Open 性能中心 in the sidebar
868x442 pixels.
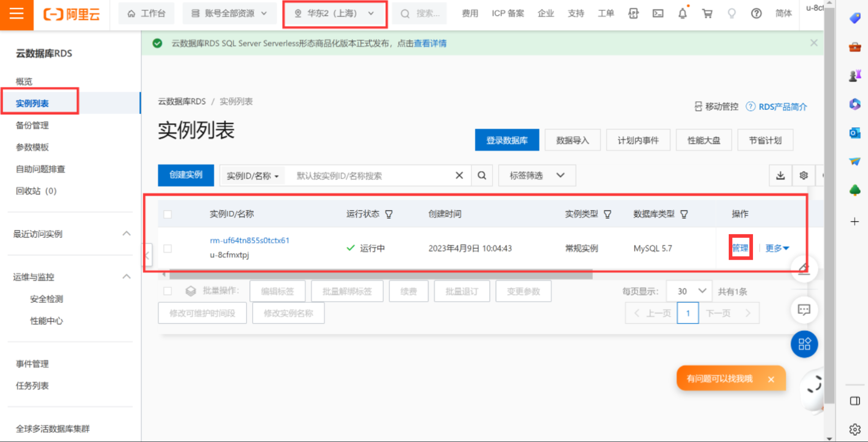pyautogui.click(x=46, y=321)
